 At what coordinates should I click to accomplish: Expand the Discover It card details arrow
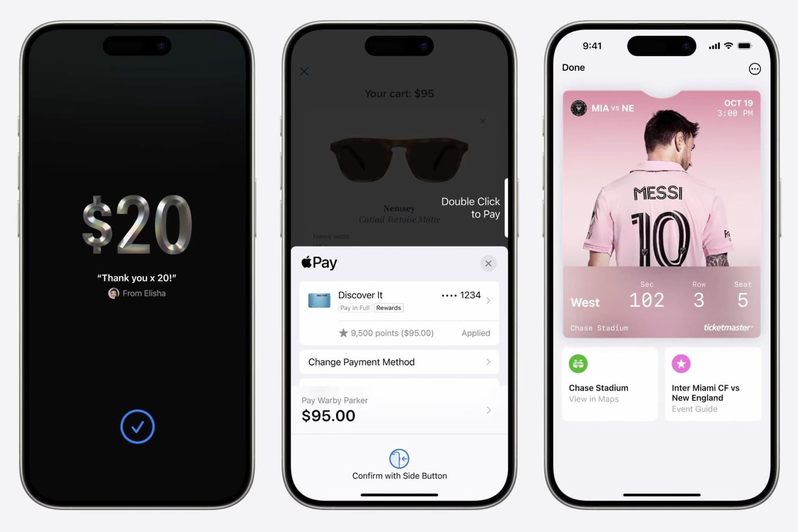pos(489,300)
